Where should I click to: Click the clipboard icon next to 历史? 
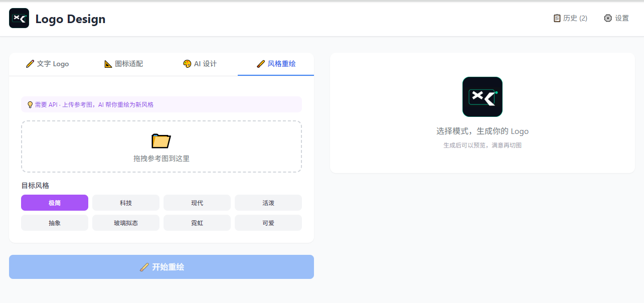(557, 18)
